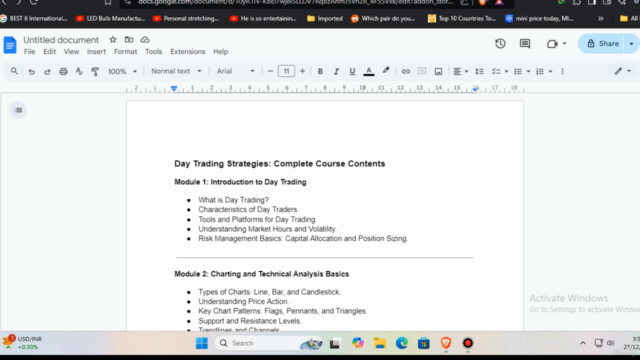Open the Google Docs home icon
The width and height of the screenshot is (640, 360).
(10, 45)
